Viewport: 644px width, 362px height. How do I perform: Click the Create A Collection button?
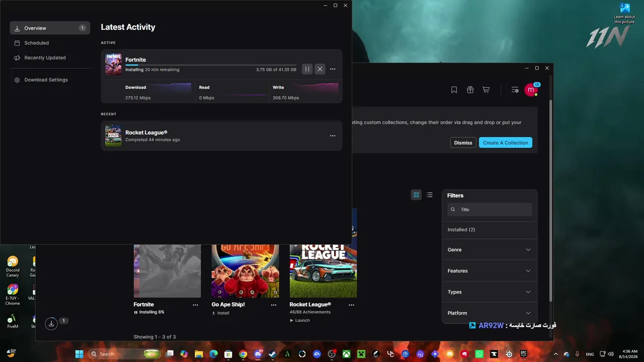click(x=505, y=143)
